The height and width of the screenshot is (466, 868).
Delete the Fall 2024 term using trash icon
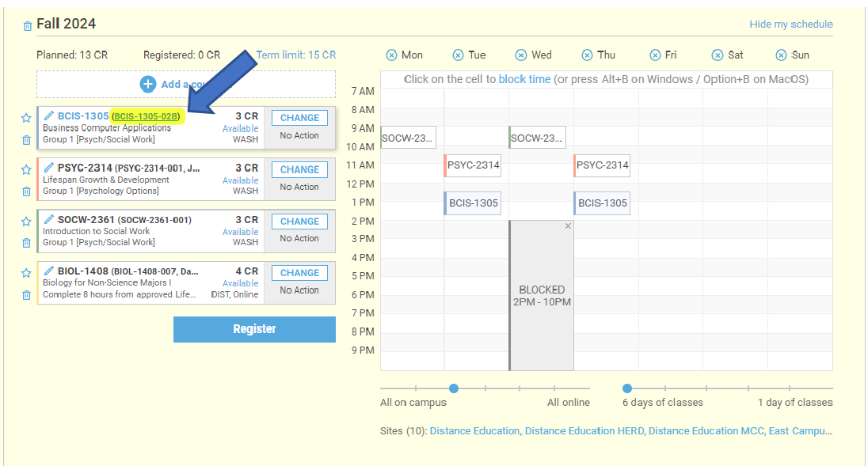tap(27, 26)
